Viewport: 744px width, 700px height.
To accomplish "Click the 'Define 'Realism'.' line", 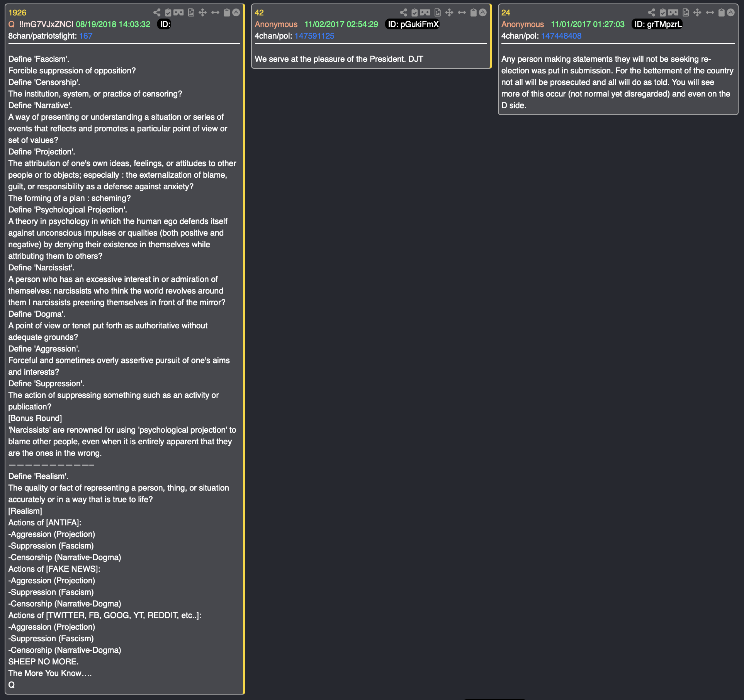I will tap(39, 476).
